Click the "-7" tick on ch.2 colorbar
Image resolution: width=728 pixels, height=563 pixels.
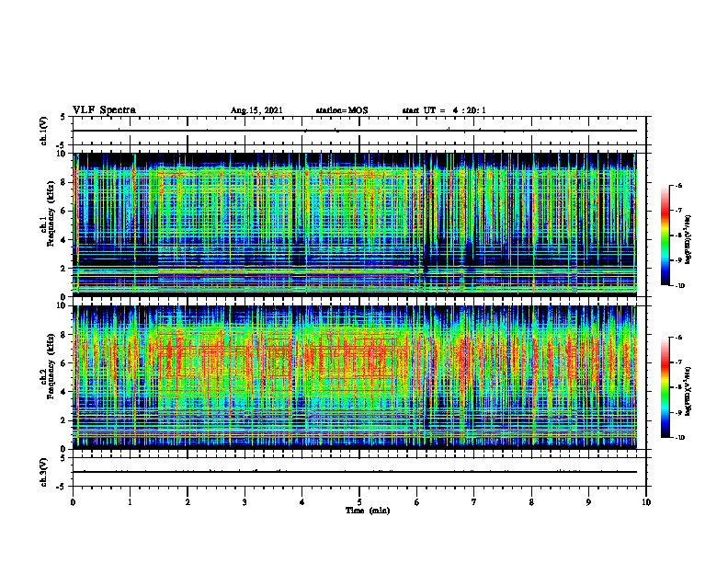(678, 362)
